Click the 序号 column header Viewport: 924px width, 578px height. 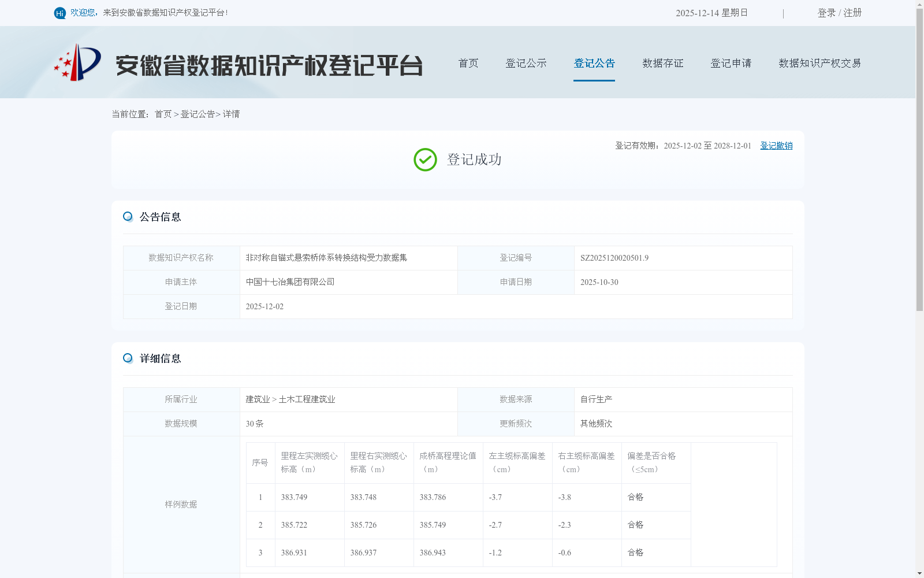point(260,463)
